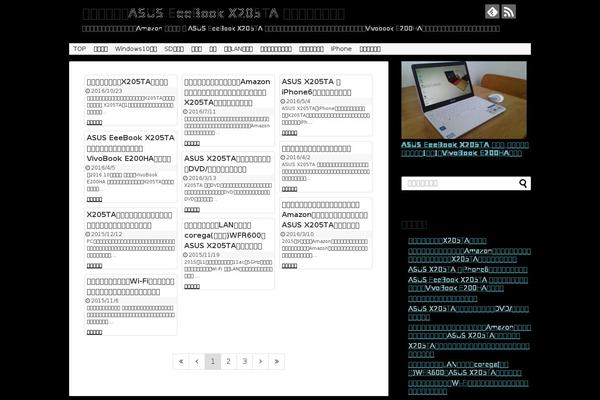Open sidebar recent post mentioning DVD

[x=468, y=313]
